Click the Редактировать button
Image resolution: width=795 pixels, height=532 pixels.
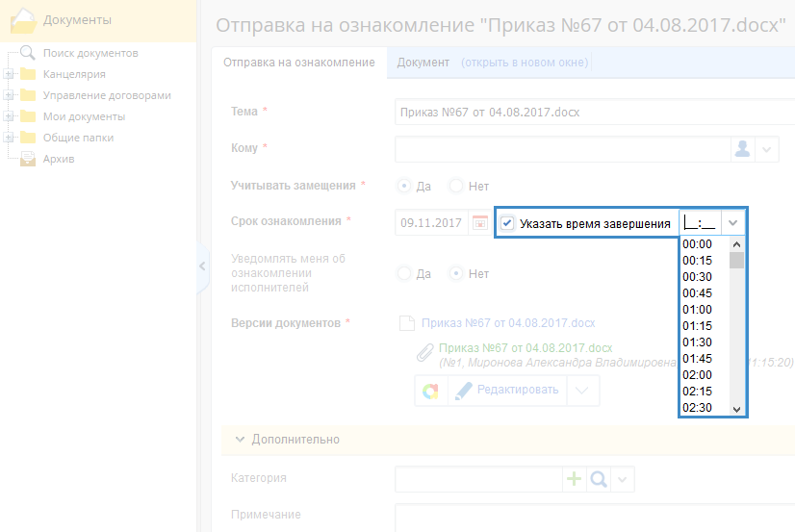click(x=506, y=391)
